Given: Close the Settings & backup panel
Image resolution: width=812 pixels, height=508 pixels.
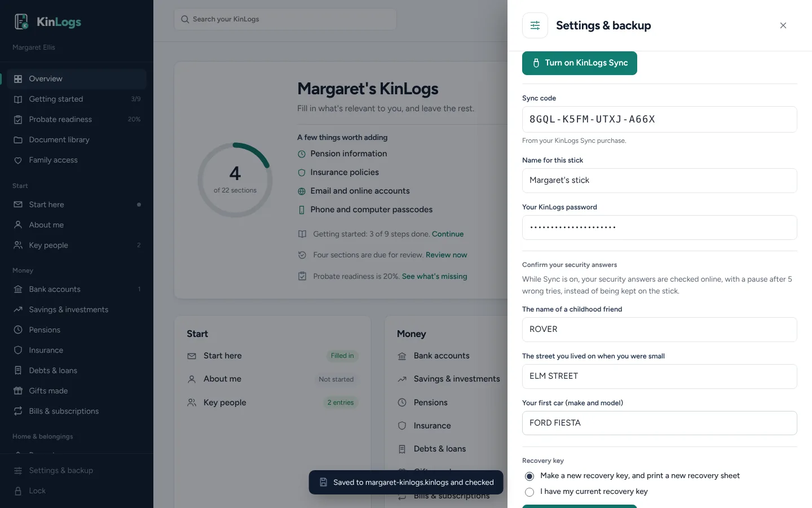Looking at the screenshot, I should [x=783, y=25].
